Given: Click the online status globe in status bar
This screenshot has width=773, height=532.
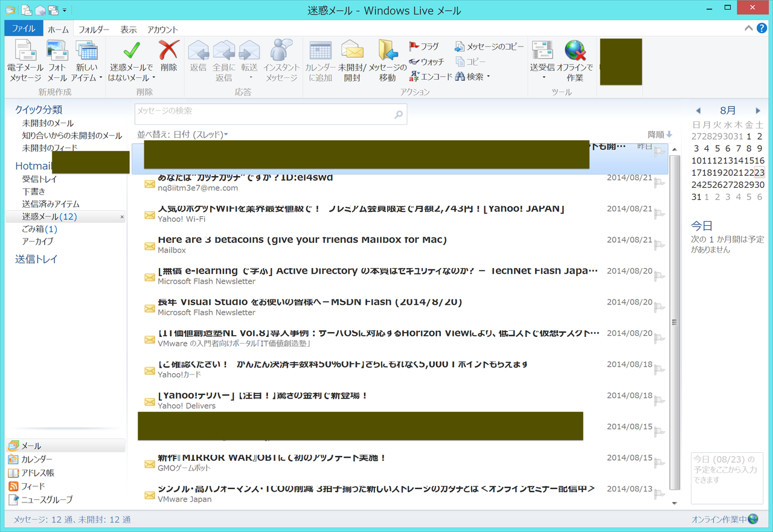Looking at the screenshot, I should click(753, 519).
